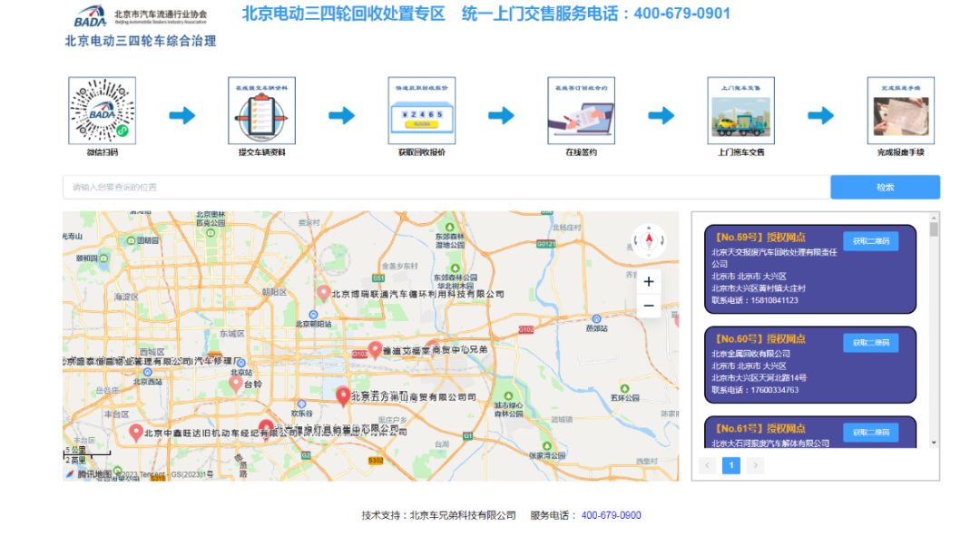This screenshot has height=536, width=980.
Task: Get QR code for No.59 outlet
Action: point(870,241)
